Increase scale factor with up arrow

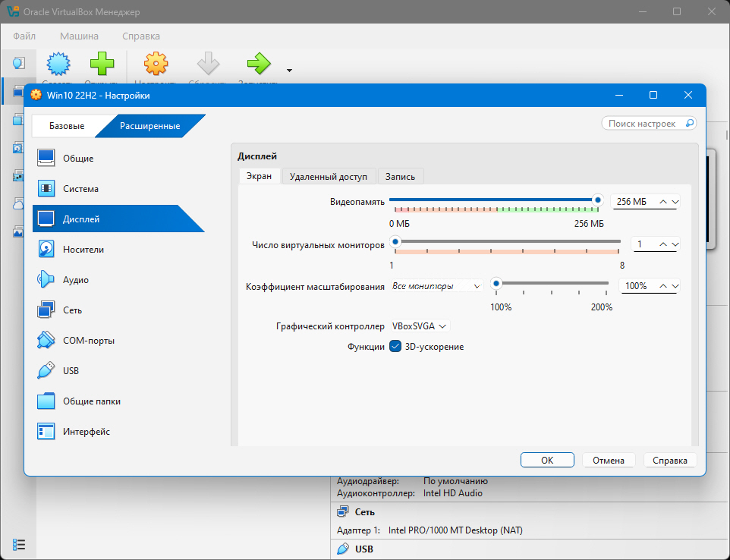pos(663,286)
